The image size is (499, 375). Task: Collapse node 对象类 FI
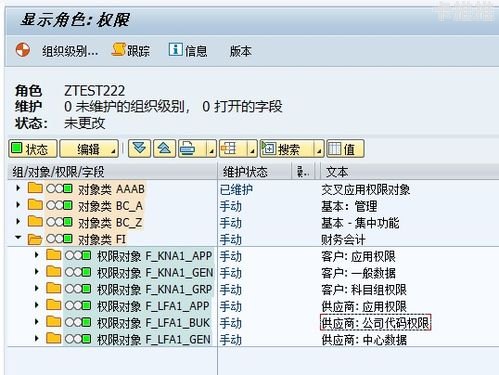[x=18, y=238]
